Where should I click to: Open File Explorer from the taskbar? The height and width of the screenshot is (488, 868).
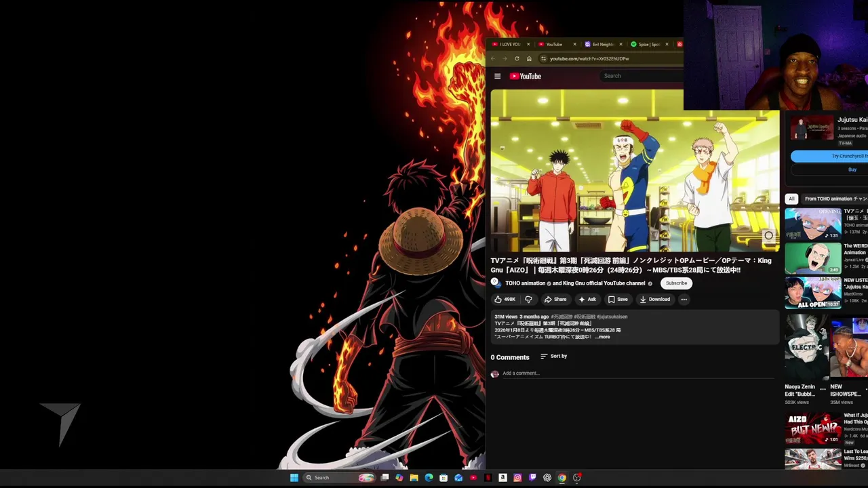point(414,478)
